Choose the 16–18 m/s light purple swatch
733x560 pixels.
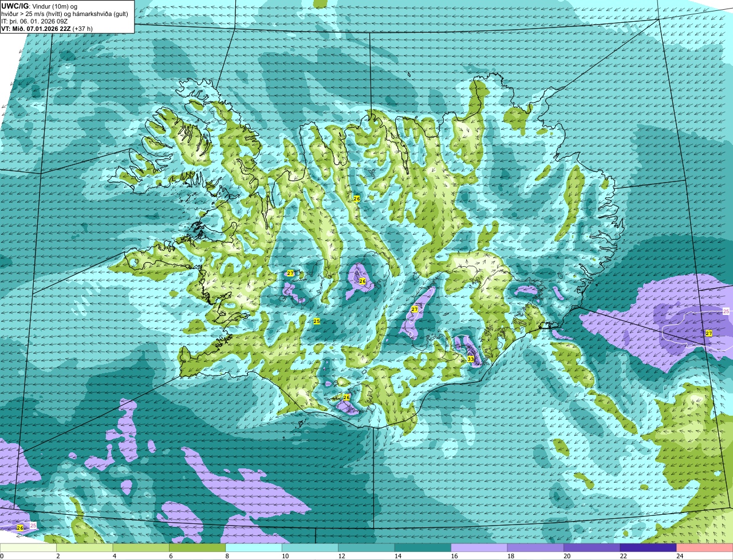click(479, 547)
